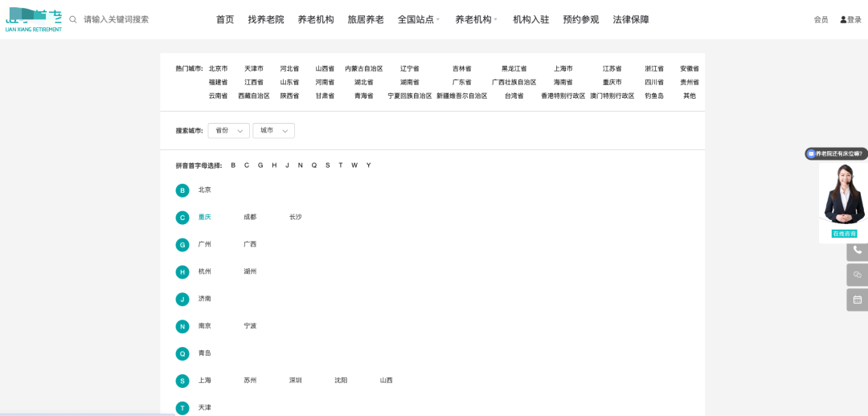Choose city 重庆 in C row
The height and width of the screenshot is (416, 868).
point(205,217)
